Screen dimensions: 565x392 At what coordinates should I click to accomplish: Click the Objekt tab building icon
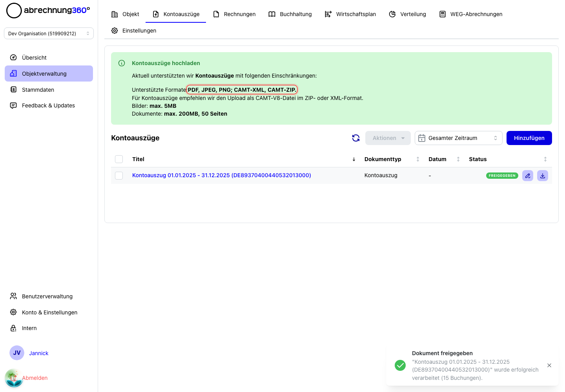pyautogui.click(x=115, y=14)
